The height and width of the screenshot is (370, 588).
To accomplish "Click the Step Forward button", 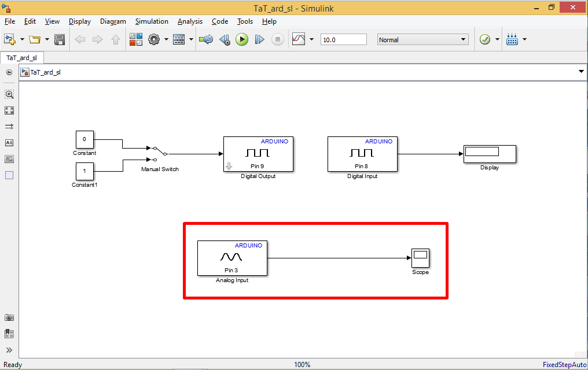I will tap(259, 39).
